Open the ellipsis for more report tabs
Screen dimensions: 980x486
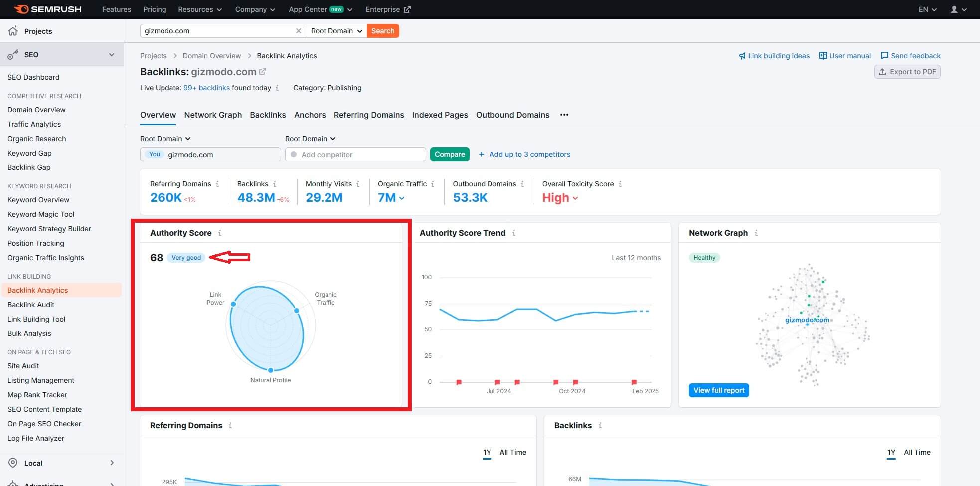pyautogui.click(x=564, y=115)
